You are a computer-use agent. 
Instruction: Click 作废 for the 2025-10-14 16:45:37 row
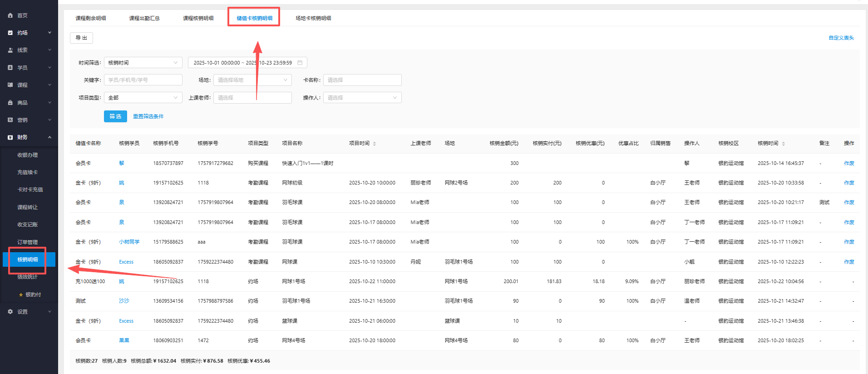pos(849,163)
